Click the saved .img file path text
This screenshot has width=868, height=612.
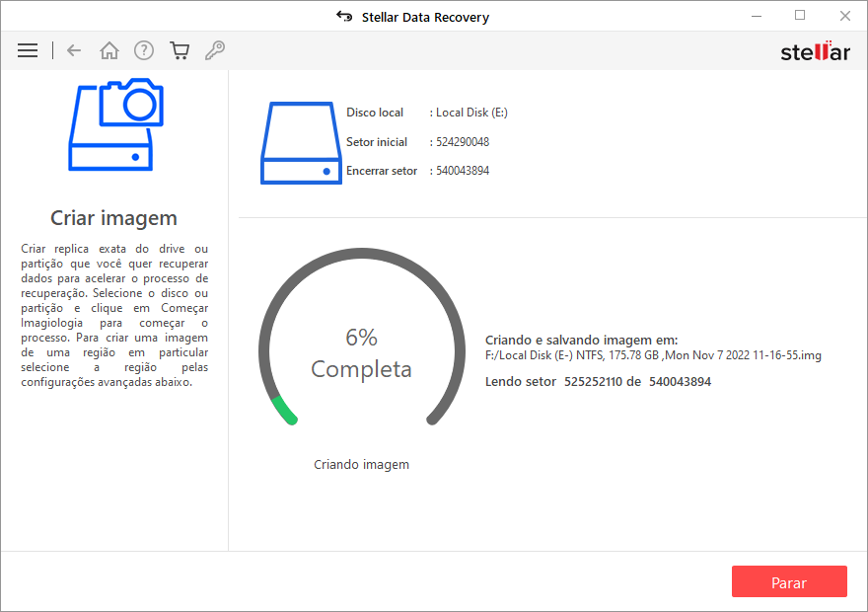tap(653, 355)
